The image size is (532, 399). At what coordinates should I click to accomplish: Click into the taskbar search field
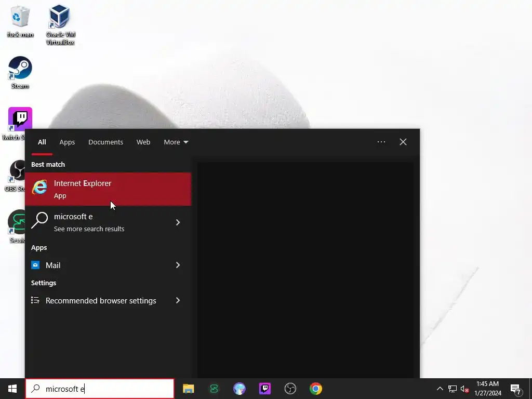(x=100, y=389)
